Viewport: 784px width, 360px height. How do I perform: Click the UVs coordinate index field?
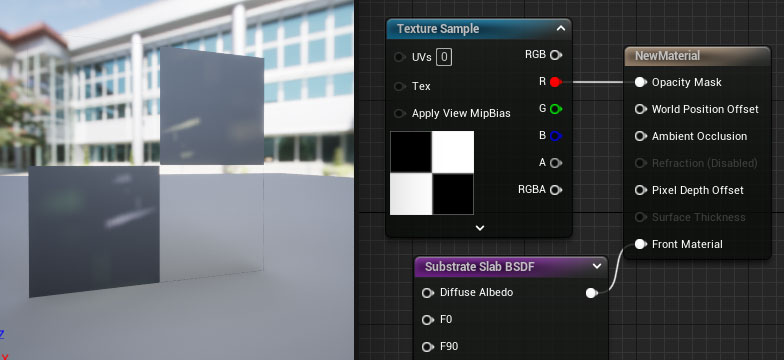coord(444,58)
